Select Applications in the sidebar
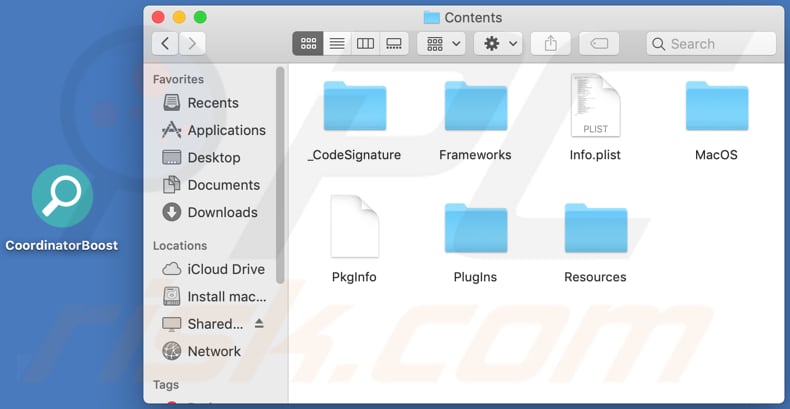Screen dimensions: 790x409 (226, 130)
